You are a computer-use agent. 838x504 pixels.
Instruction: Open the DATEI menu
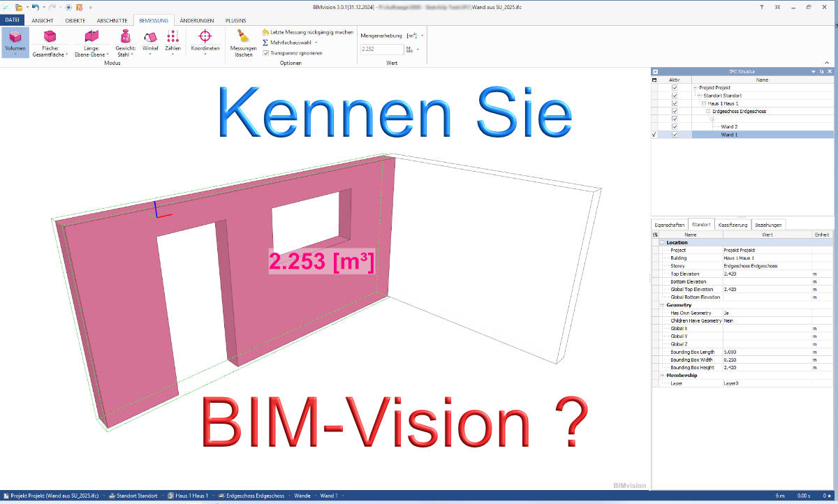(x=13, y=20)
